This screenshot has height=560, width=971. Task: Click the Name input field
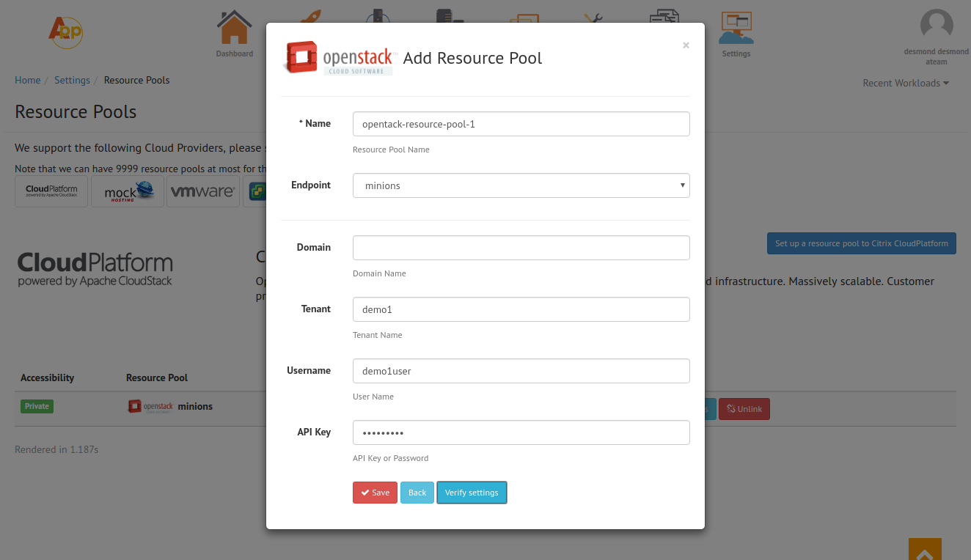521,124
